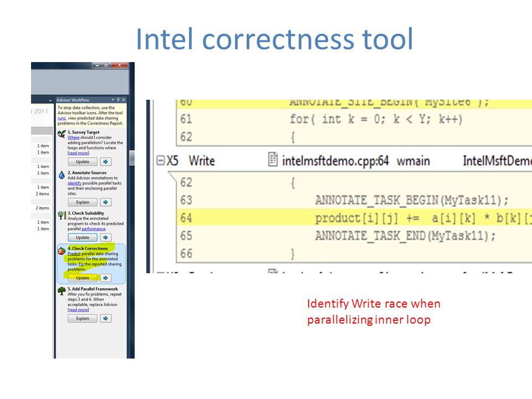Viewport: 532px width, 399px height.
Task: Follow the 'identify' link under Annotate Sources
Action: coord(74,183)
